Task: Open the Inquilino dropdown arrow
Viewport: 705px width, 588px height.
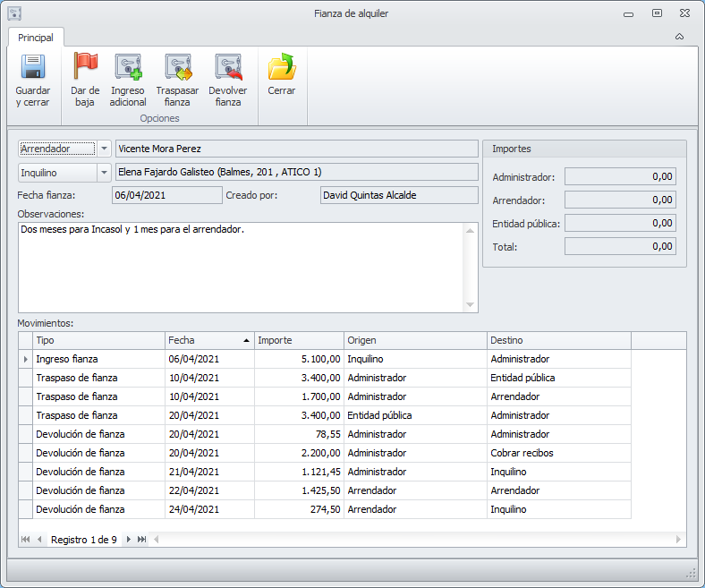Action: click(104, 172)
